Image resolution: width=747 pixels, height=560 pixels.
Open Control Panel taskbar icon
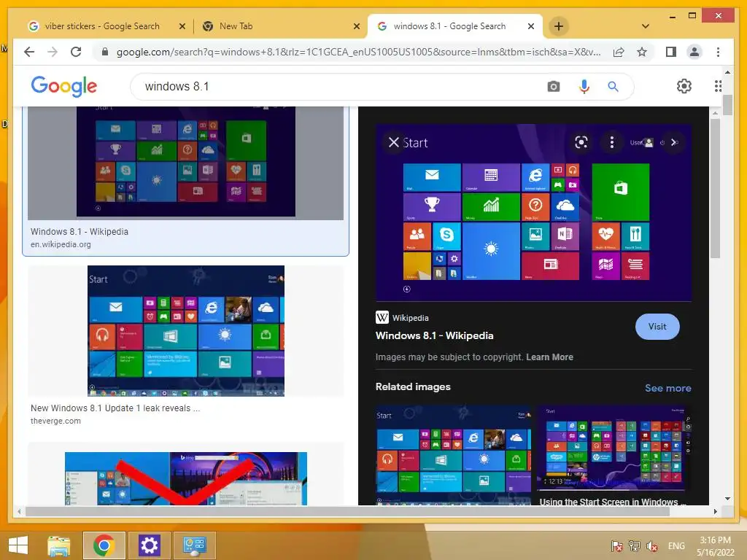194,545
